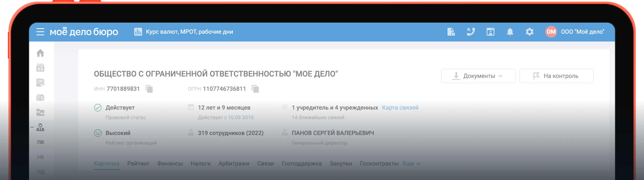The width and height of the screenshot is (644, 180).
Task: Click the callback phone icon
Action: coord(470,32)
